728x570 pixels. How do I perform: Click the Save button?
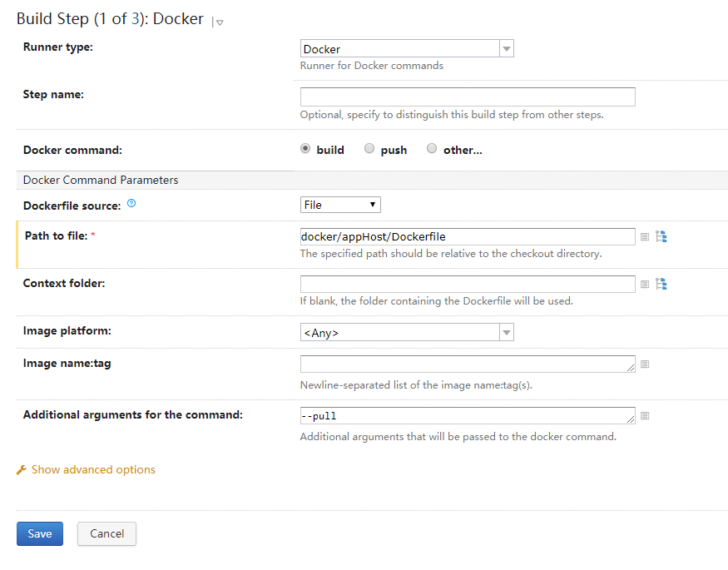click(x=40, y=534)
